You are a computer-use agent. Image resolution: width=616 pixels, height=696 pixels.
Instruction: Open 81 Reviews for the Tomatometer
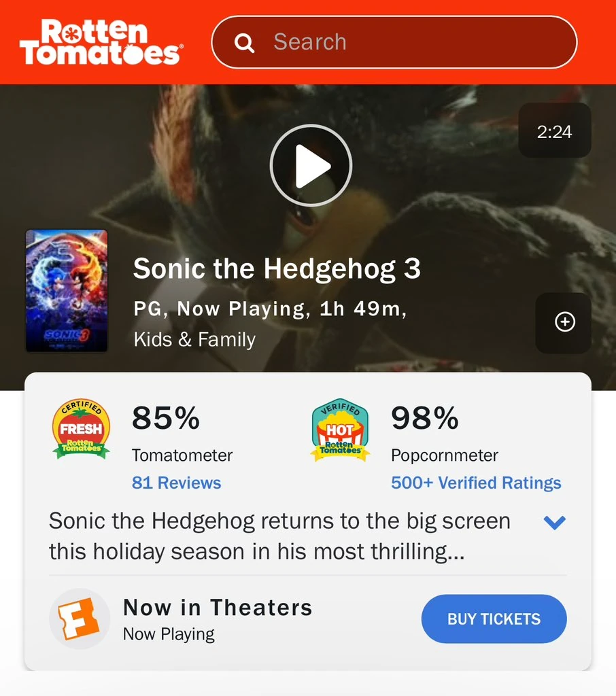[x=175, y=483]
